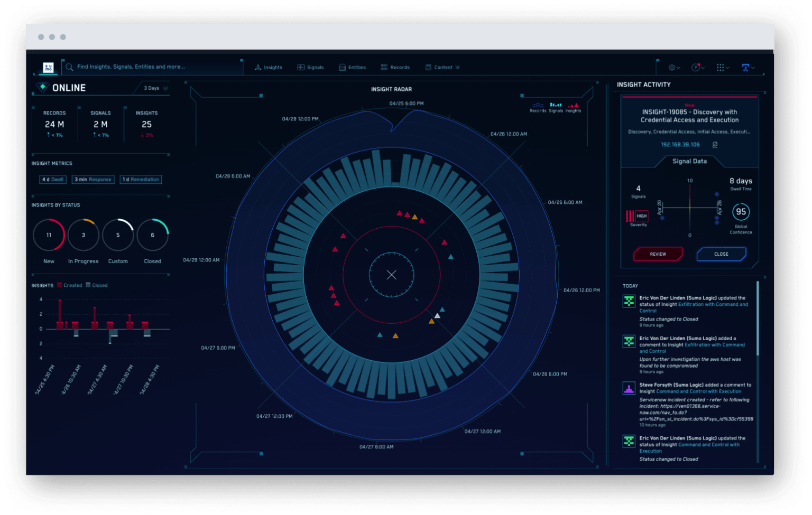812x515 pixels.
Task: Click the Sumo Logic home logo
Action: pos(48,68)
